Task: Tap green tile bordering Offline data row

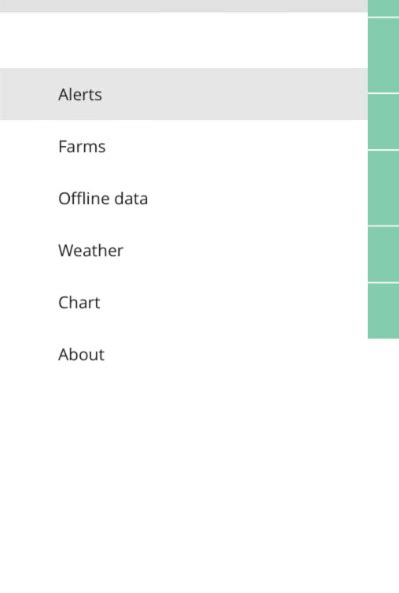Action: 383,188
